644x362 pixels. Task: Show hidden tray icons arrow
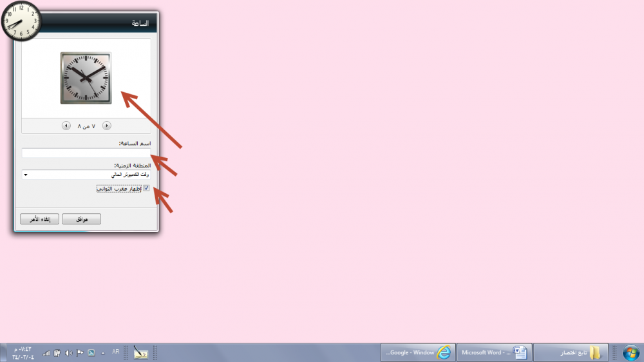coord(103,353)
